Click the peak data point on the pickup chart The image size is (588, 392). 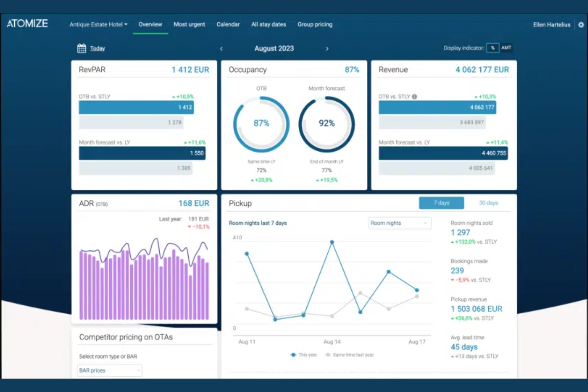click(x=332, y=241)
